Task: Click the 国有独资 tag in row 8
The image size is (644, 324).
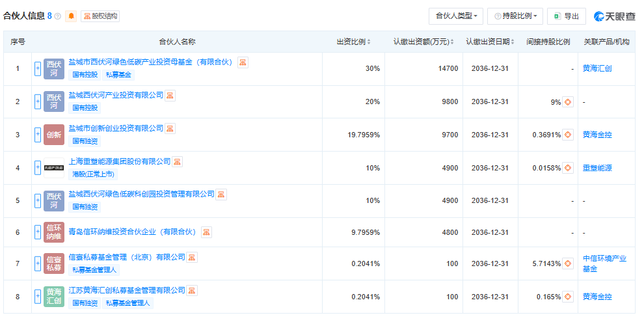Action: click(x=85, y=303)
